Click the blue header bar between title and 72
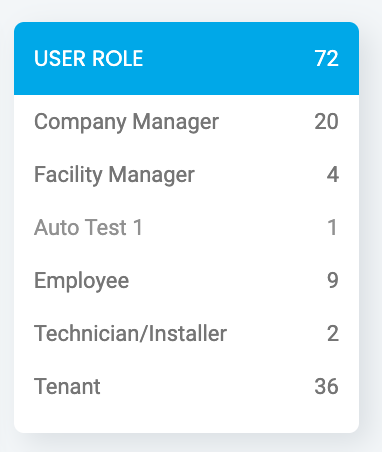This screenshot has height=452, width=382. click(x=229, y=58)
